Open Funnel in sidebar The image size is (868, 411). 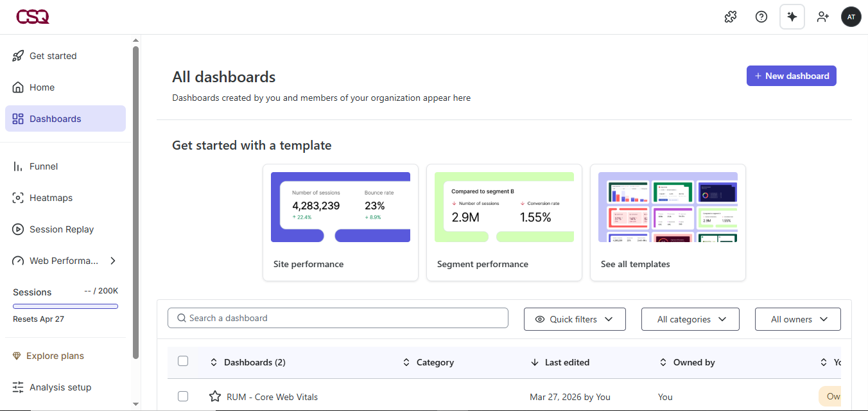point(65,166)
